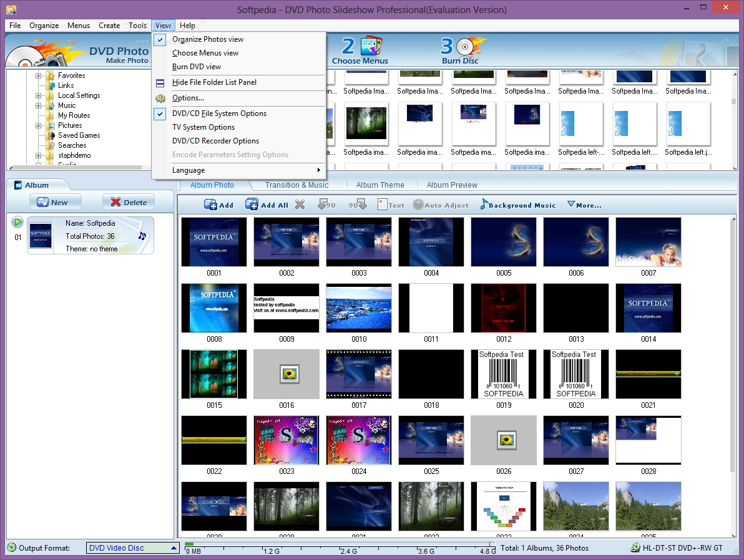The image size is (744, 560).
Task: Click the DVD drive icon in status bar
Action: click(x=635, y=548)
